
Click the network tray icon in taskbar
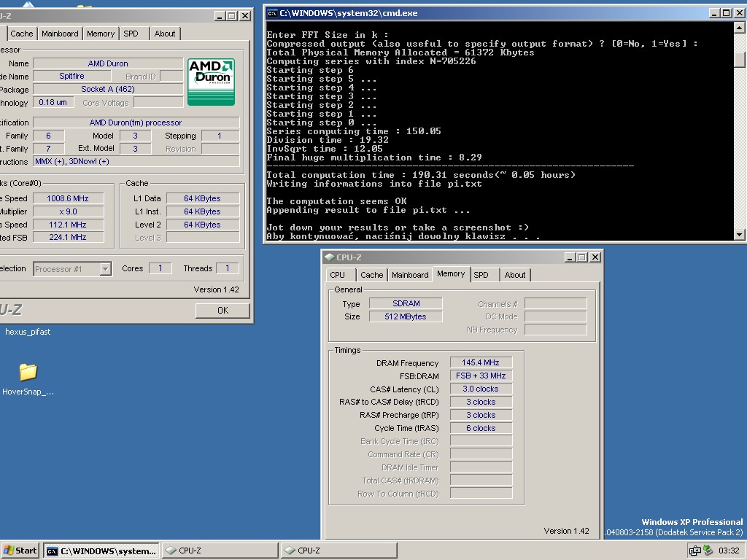(694, 551)
